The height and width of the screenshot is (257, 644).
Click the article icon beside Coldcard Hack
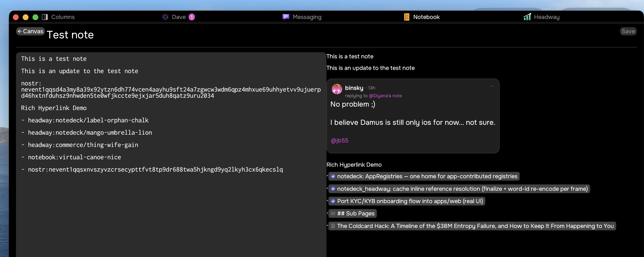(333, 226)
